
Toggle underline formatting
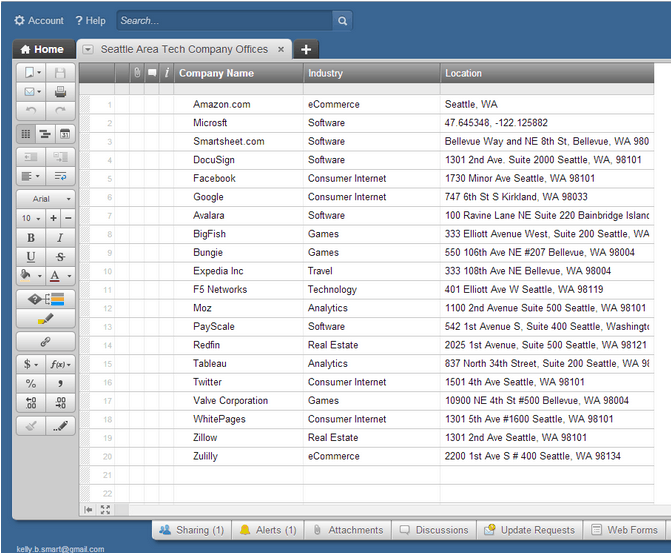(31, 256)
